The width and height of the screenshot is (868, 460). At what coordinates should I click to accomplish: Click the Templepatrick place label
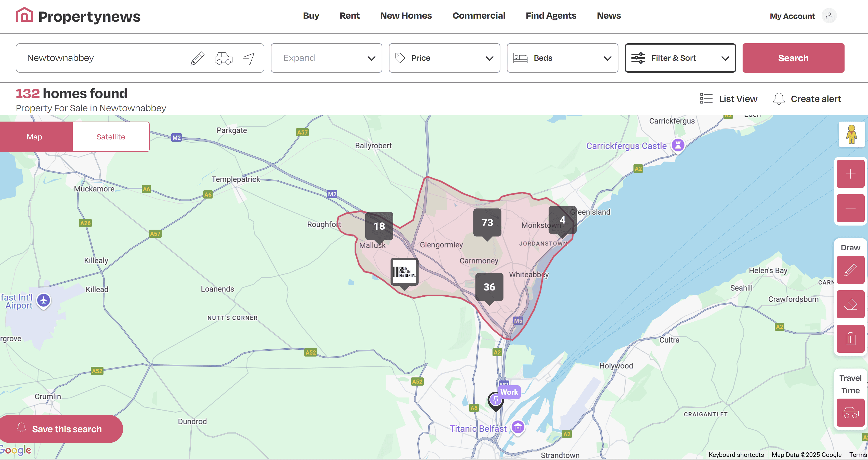236,179
